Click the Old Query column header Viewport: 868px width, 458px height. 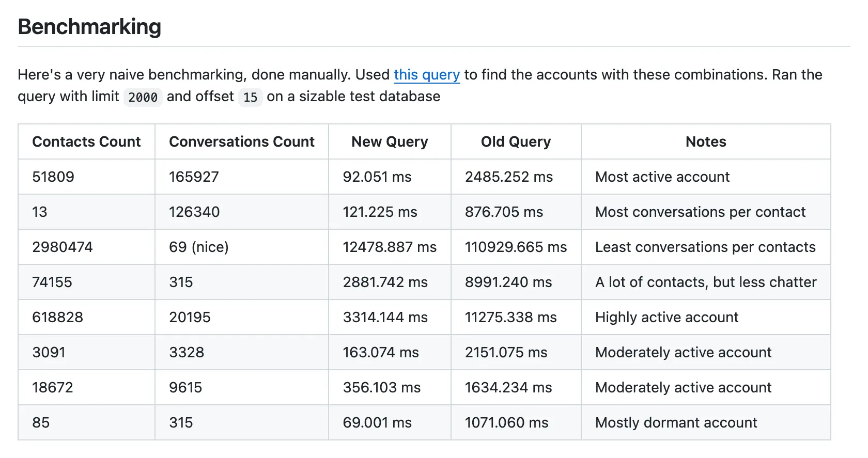516,141
